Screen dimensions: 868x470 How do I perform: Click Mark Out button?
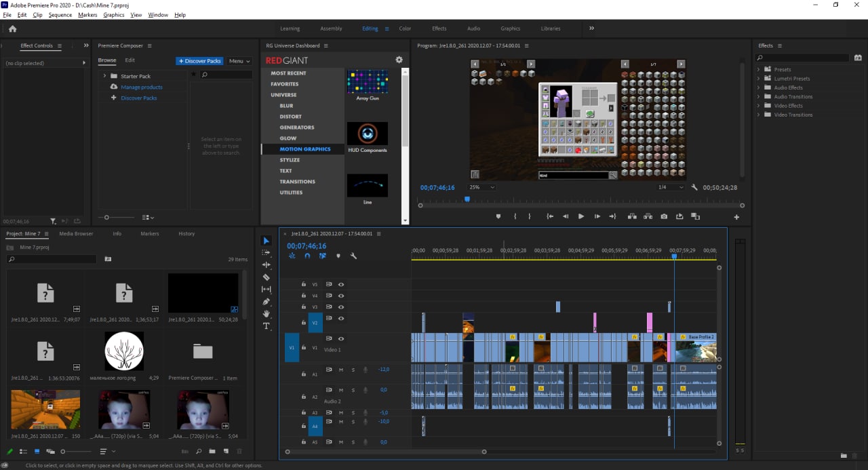[x=531, y=216]
